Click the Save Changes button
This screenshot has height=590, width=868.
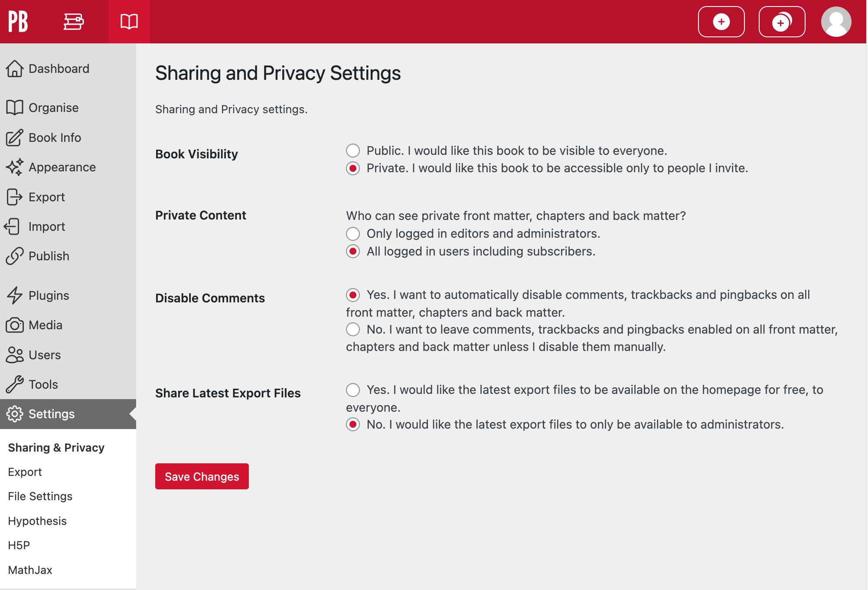(202, 476)
